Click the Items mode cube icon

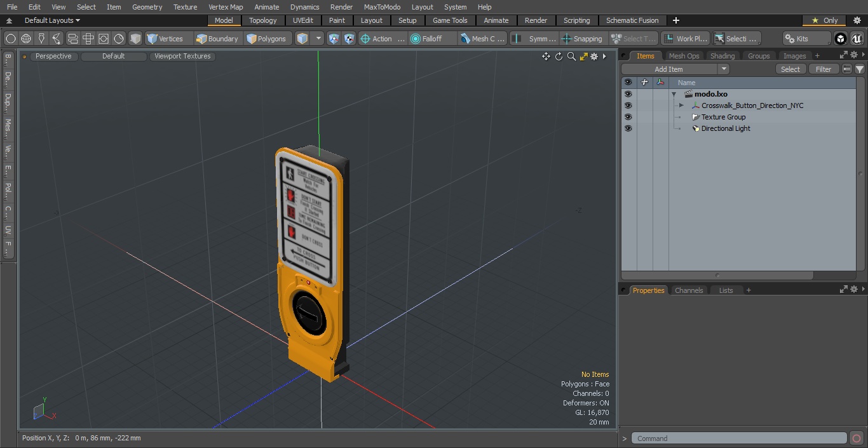tap(302, 39)
